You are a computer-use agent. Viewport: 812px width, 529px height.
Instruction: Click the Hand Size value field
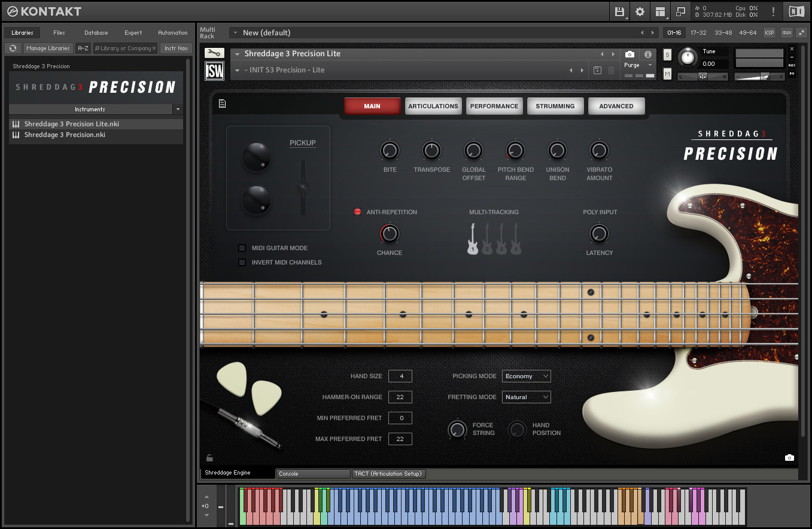400,376
